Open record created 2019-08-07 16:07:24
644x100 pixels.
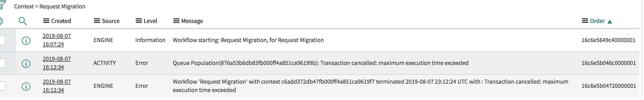coord(57,40)
